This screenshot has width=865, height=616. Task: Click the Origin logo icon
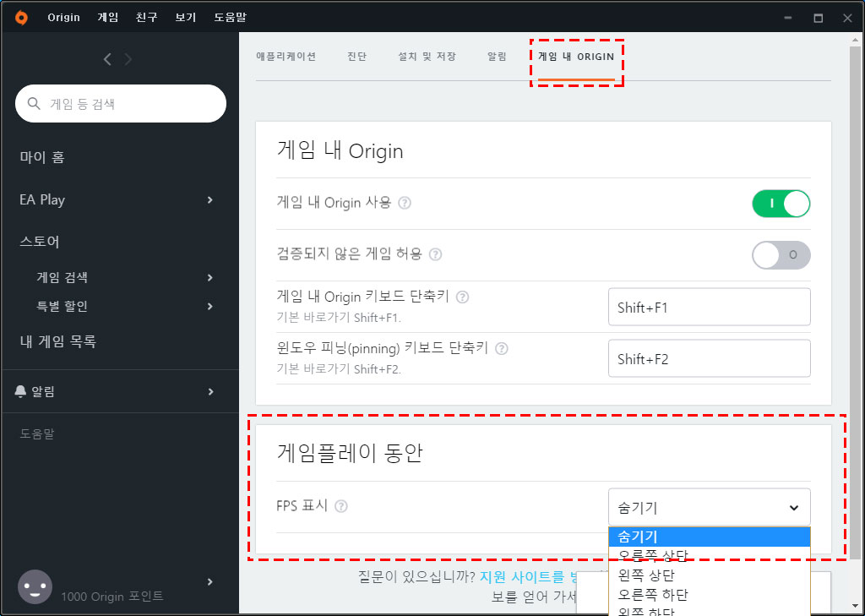point(20,18)
